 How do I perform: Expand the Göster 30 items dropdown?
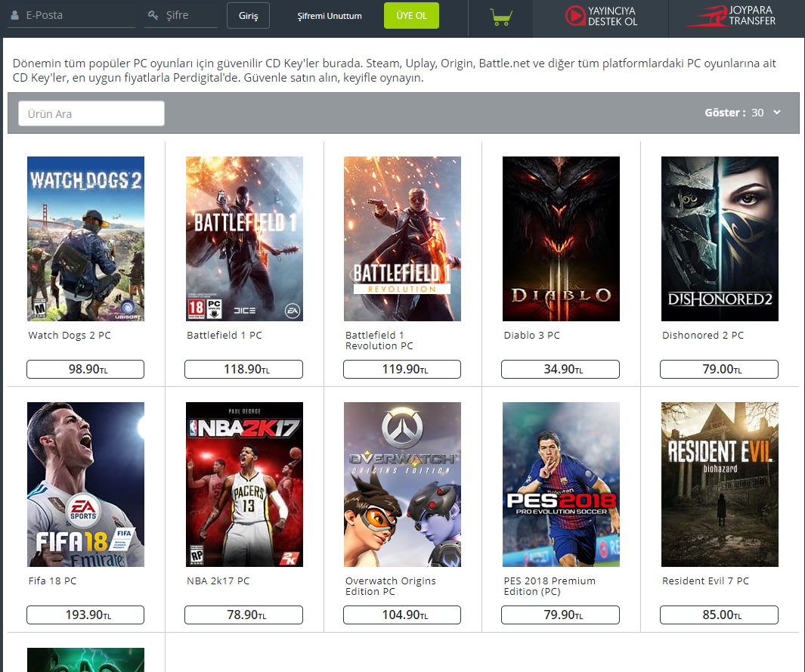(743, 113)
